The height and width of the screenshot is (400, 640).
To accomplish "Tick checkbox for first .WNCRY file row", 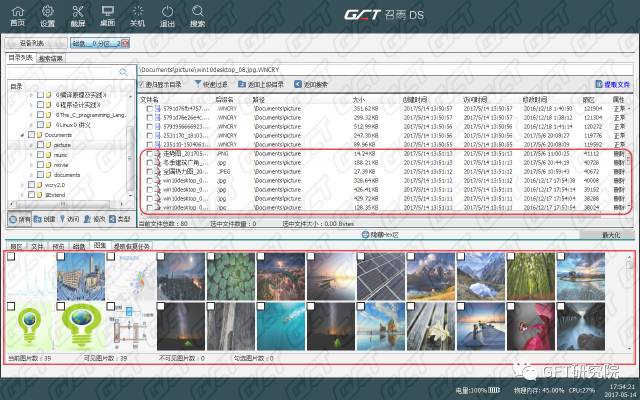I will pos(150,108).
